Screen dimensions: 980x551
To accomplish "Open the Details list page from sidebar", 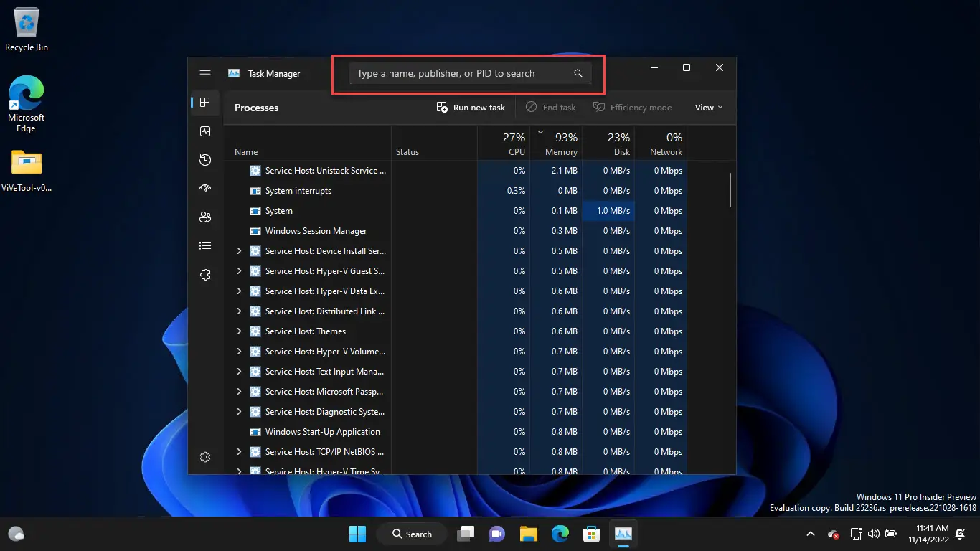I will [x=205, y=246].
